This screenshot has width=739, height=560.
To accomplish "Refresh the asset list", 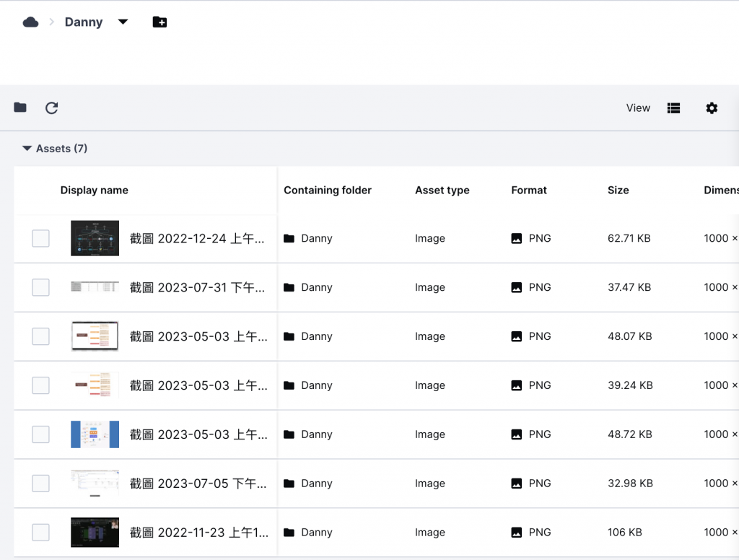I will (52, 108).
